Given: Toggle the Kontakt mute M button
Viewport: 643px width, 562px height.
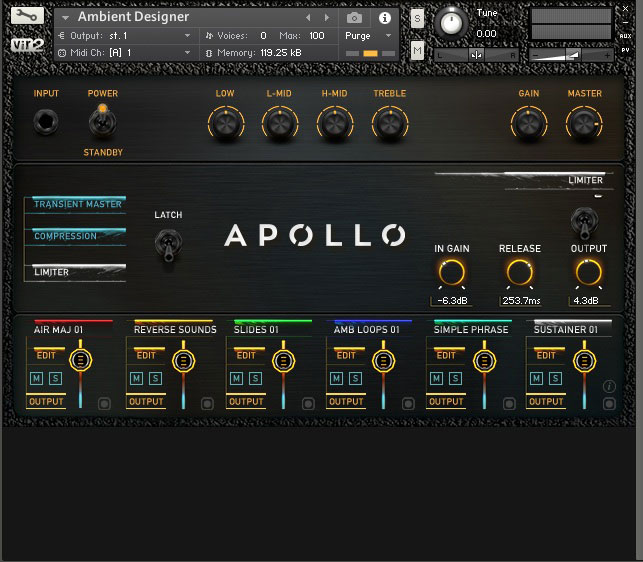Looking at the screenshot, I should coord(417,51).
